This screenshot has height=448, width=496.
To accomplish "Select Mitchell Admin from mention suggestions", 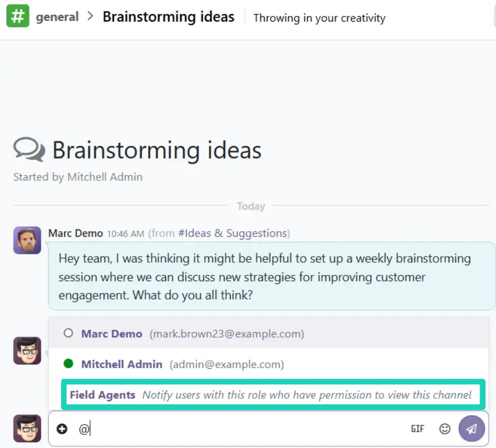I will point(122,364).
